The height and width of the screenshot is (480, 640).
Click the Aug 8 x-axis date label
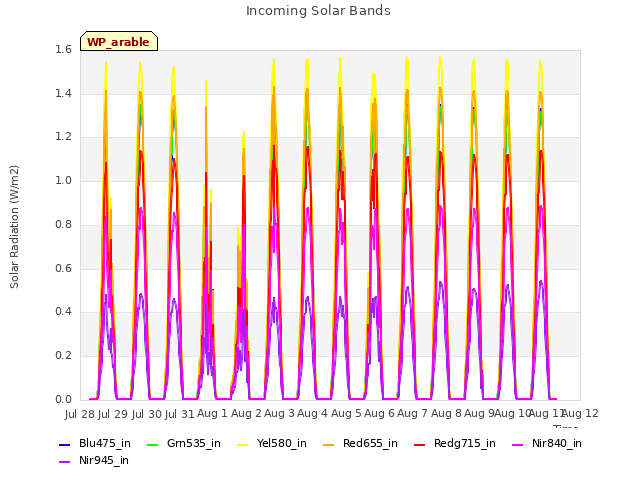pos(446,413)
